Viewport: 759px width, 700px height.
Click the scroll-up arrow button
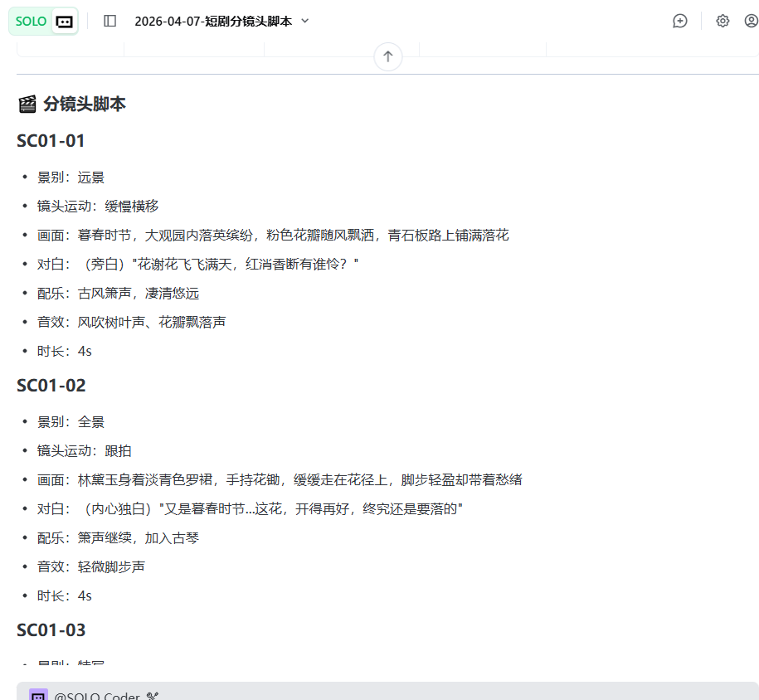coord(387,57)
